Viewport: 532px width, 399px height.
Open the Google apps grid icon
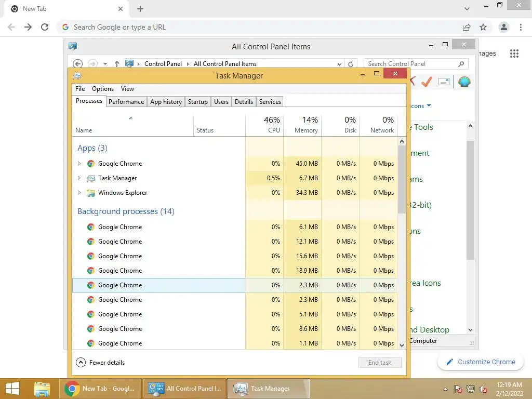(514, 54)
